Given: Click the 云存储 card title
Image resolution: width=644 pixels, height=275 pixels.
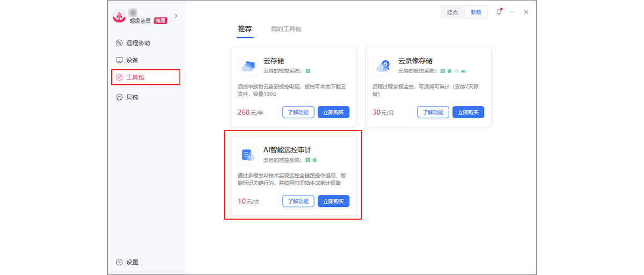Looking at the screenshot, I should coord(274,61).
